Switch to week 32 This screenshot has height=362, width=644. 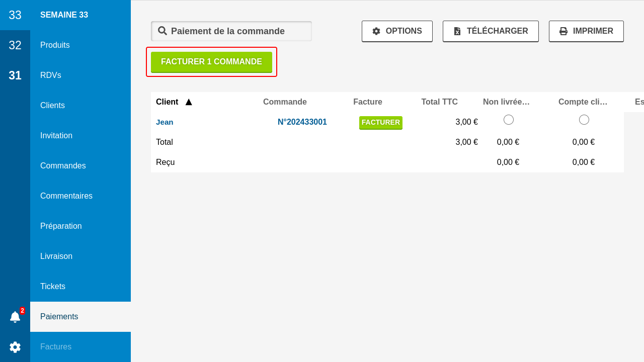click(x=15, y=45)
